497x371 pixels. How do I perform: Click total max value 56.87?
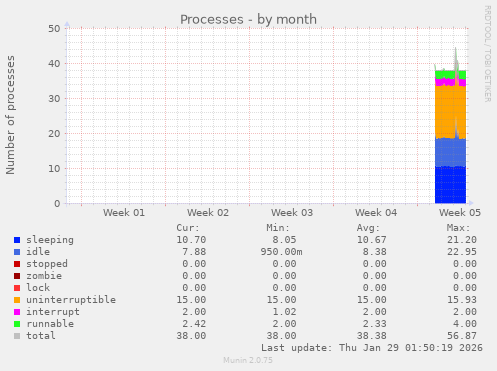point(462,336)
